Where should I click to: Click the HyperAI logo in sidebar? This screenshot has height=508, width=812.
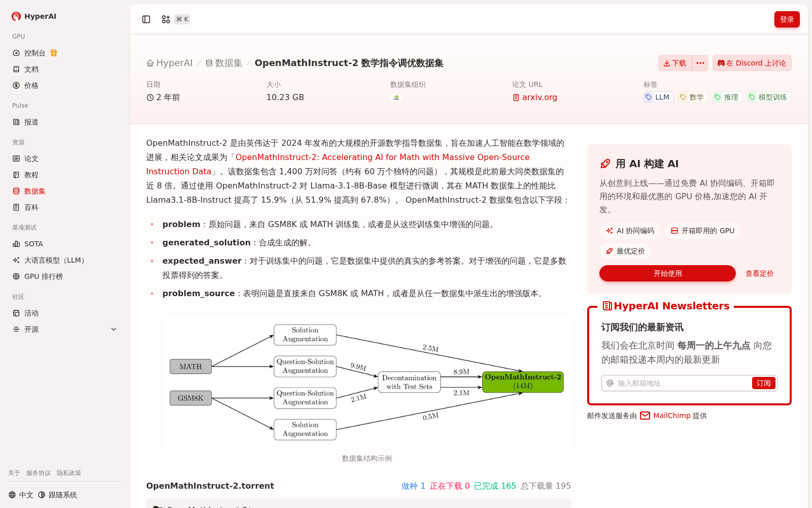coord(34,16)
